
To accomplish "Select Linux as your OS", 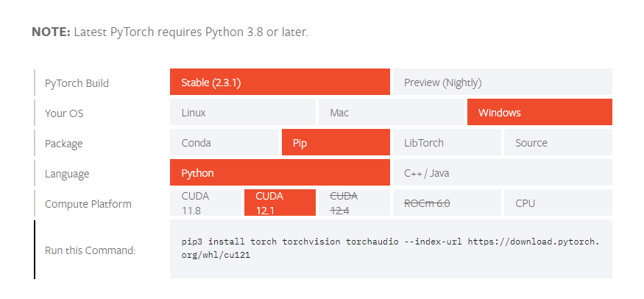I will click(x=243, y=113).
